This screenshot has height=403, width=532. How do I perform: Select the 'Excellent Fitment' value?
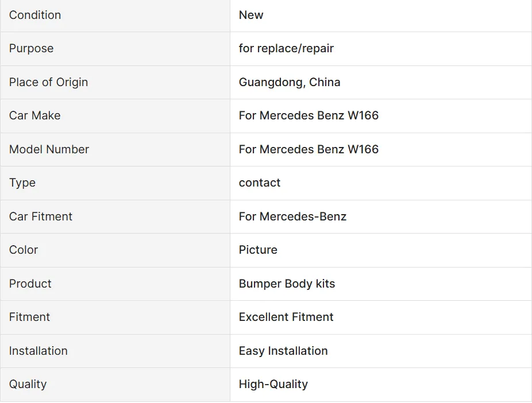286,317
